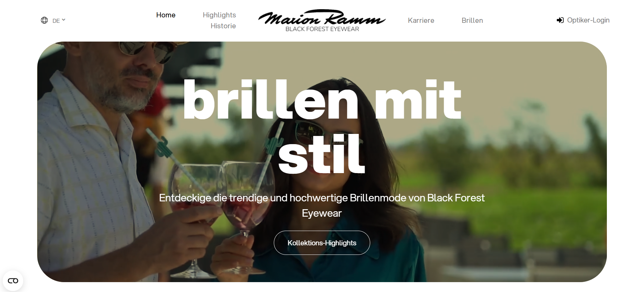This screenshot has width=644, height=292.
Task: Open the Brillen navigation item
Action: (x=472, y=20)
